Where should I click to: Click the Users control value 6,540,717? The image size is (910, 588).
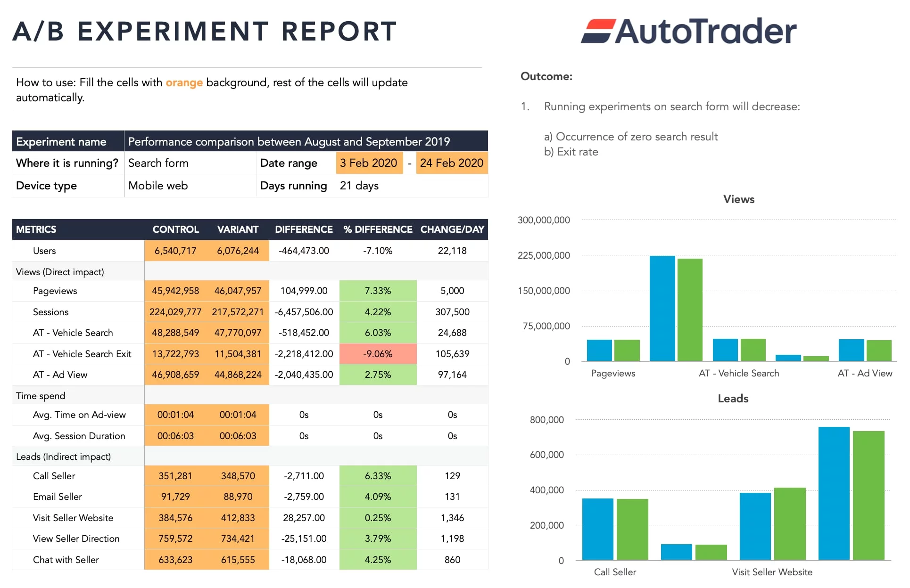pos(175,251)
